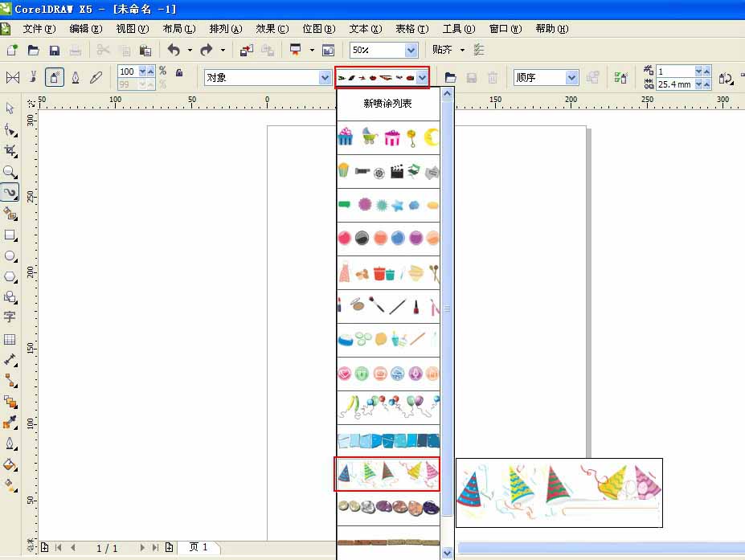Open the 文件(F) menu
The width and height of the screenshot is (745, 560).
[39, 29]
